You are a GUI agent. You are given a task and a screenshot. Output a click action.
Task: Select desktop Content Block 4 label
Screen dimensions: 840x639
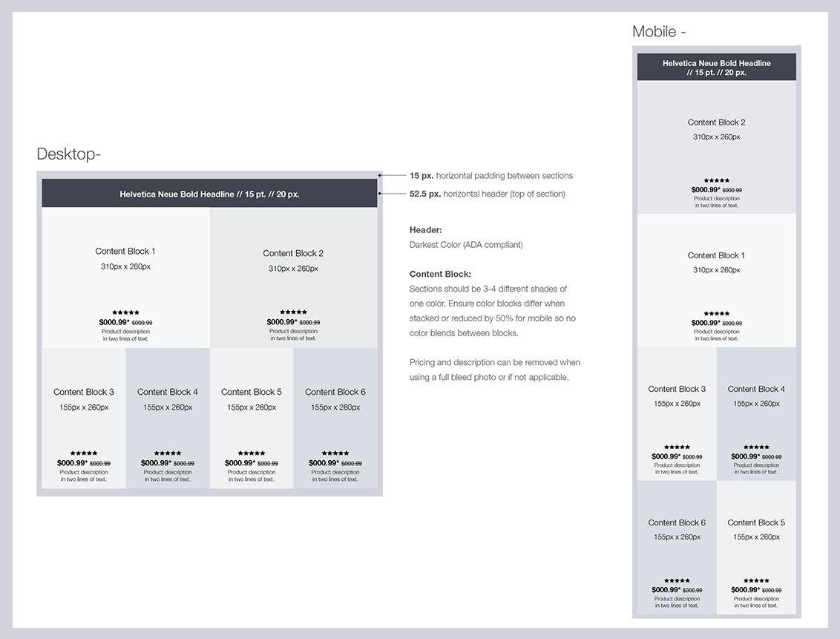pyautogui.click(x=168, y=392)
